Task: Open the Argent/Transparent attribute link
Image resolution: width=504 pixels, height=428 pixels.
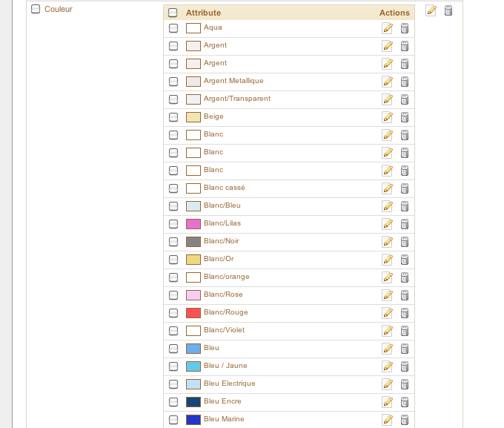Action: pos(237,99)
